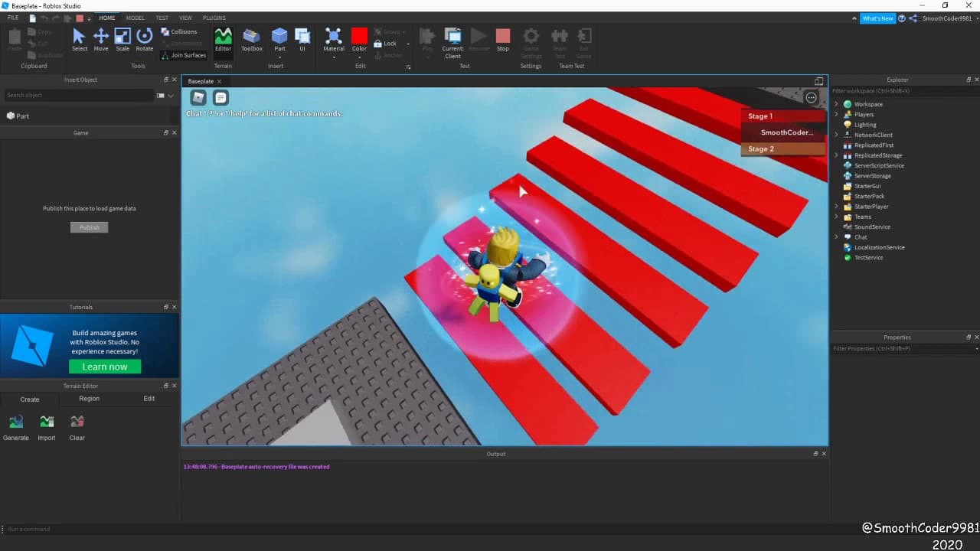Open the Color dropdown arrow

pyautogui.click(x=359, y=57)
